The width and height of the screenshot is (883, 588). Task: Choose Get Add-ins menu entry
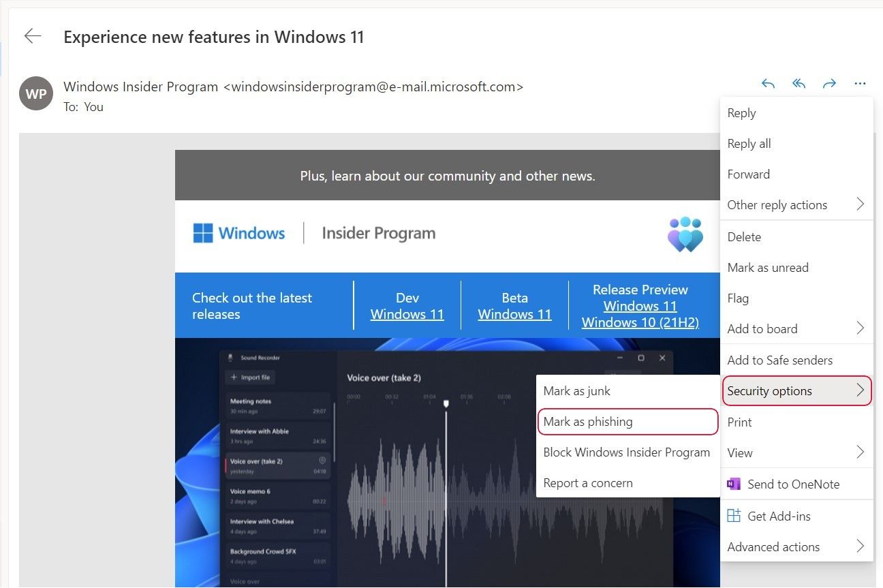click(x=796, y=516)
